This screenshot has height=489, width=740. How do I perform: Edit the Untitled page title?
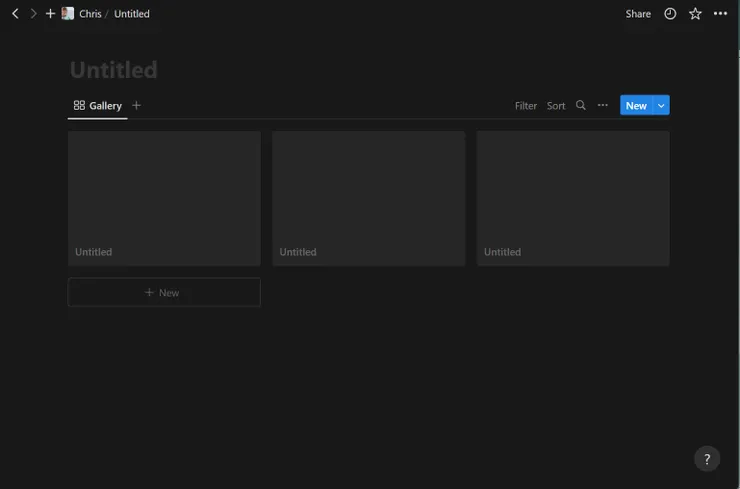(x=113, y=70)
